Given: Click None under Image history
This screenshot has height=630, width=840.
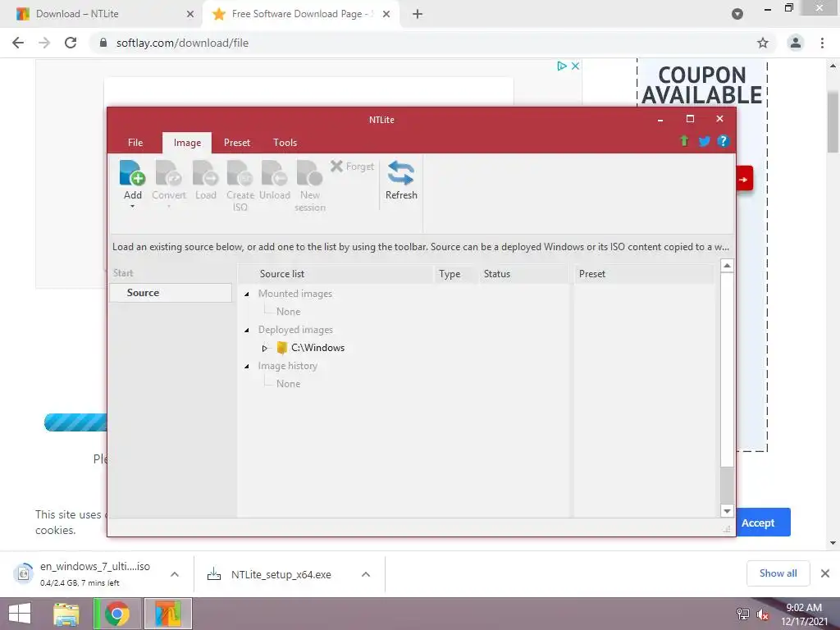Looking at the screenshot, I should (x=288, y=384).
